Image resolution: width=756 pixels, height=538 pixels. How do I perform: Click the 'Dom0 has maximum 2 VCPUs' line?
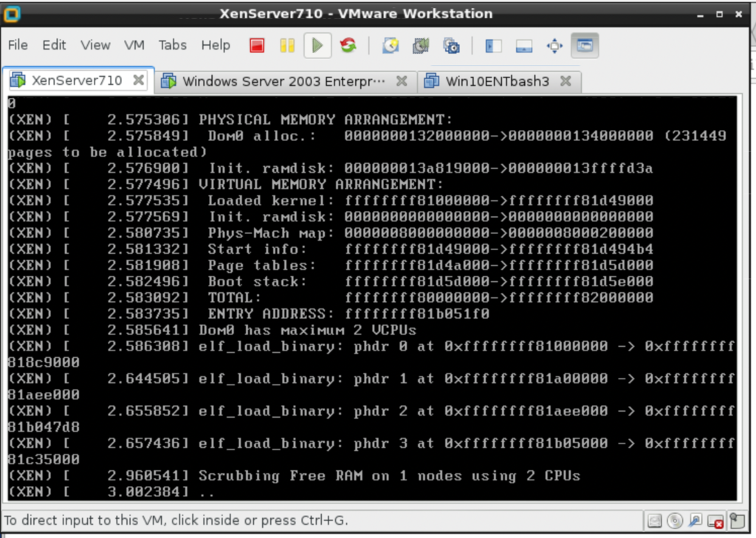coord(212,330)
